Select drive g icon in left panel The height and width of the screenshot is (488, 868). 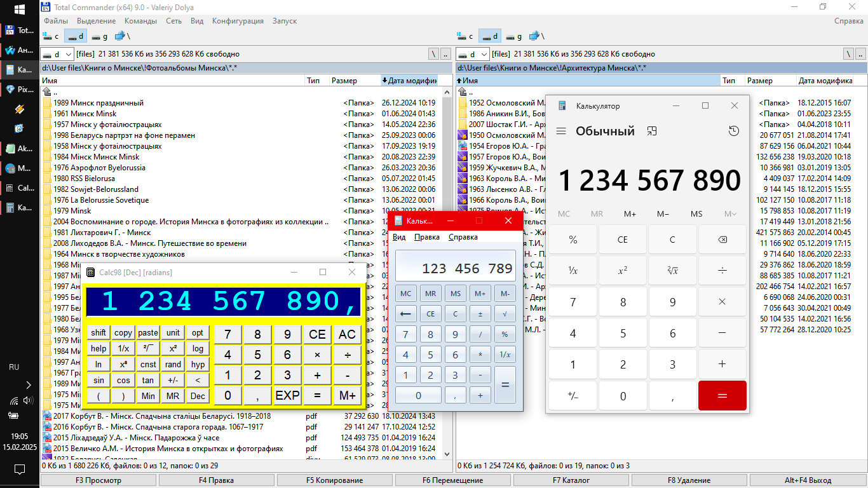(99, 36)
